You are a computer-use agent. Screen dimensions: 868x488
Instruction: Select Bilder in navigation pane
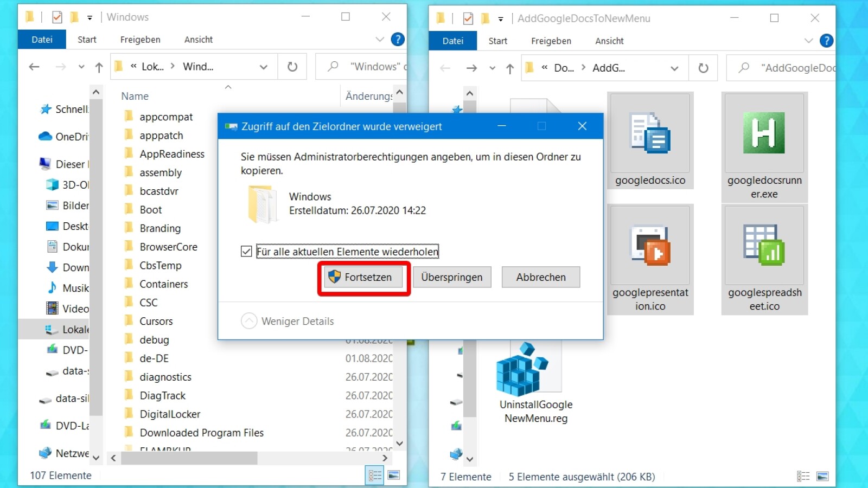click(x=68, y=206)
